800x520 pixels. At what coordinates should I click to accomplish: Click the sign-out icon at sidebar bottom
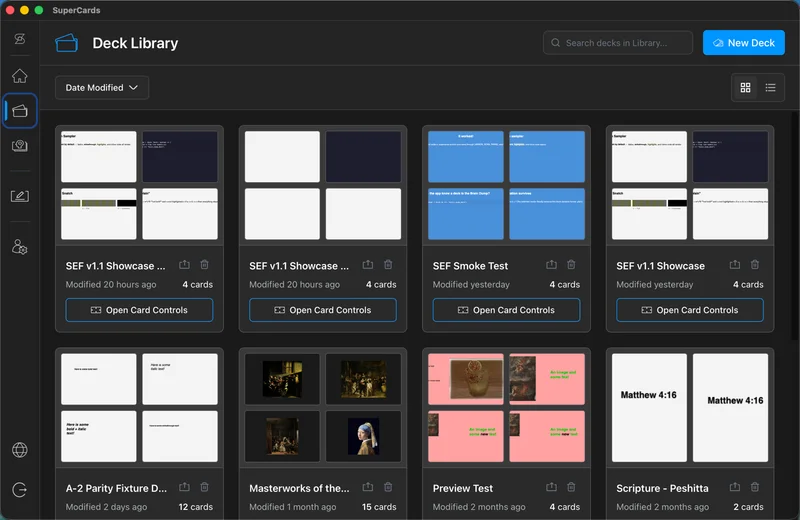pos(19,490)
